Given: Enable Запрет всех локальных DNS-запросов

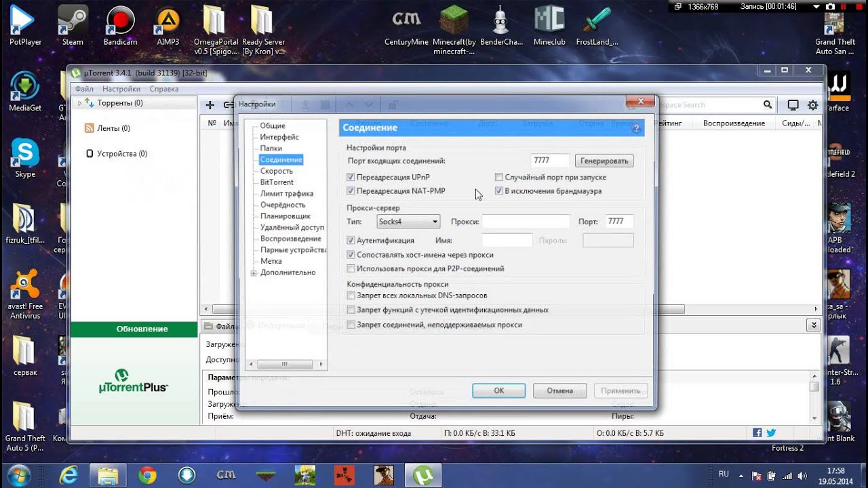Looking at the screenshot, I should click(x=351, y=296).
